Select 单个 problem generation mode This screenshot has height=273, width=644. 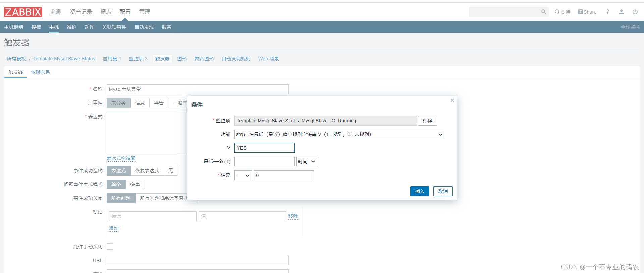click(x=116, y=184)
